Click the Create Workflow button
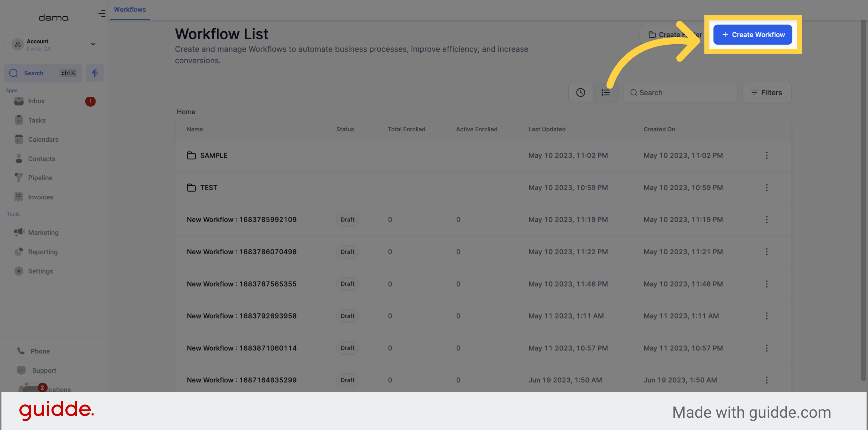Image resolution: width=868 pixels, height=430 pixels. coord(753,34)
